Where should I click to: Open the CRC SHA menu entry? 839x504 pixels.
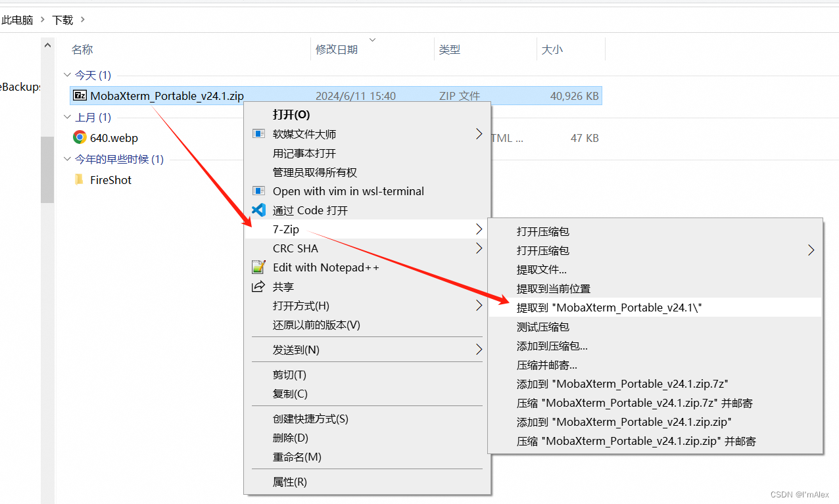295,248
